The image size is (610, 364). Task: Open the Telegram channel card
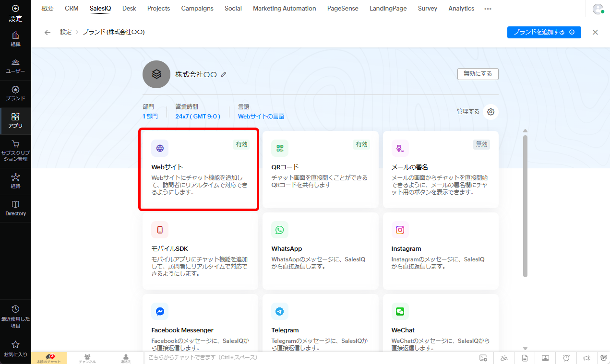click(320, 323)
